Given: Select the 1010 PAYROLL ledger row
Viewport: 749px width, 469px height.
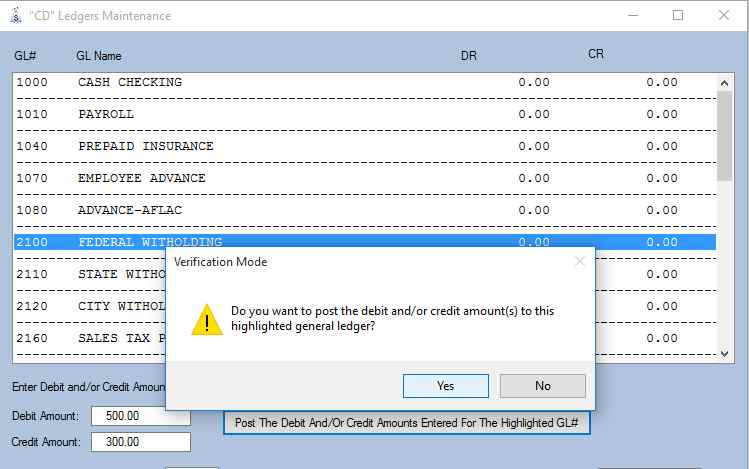Looking at the screenshot, I should coord(365,114).
